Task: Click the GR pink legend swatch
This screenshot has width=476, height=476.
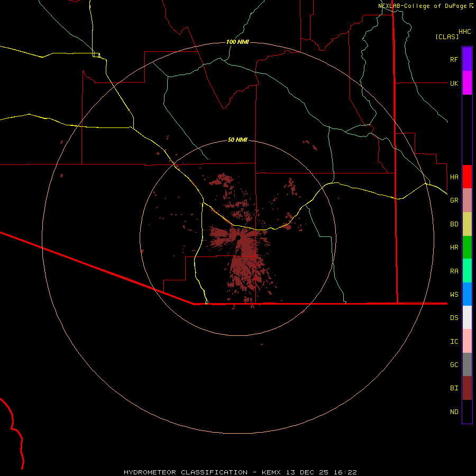Action: point(467,200)
